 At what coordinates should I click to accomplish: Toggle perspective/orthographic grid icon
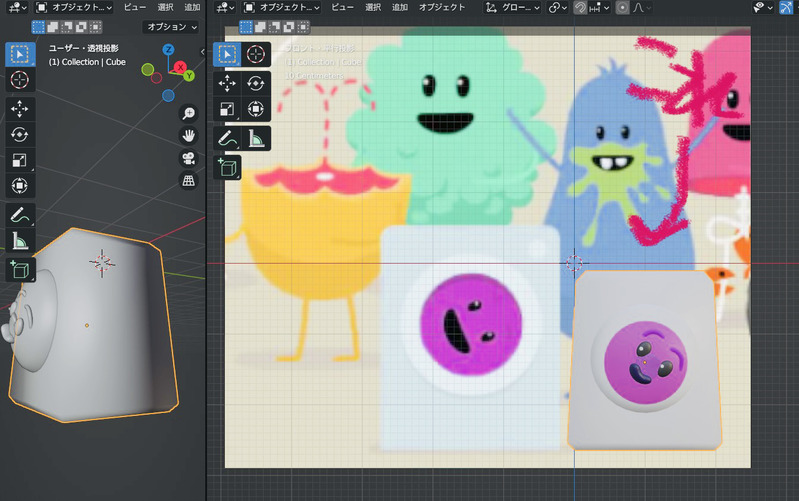click(187, 180)
